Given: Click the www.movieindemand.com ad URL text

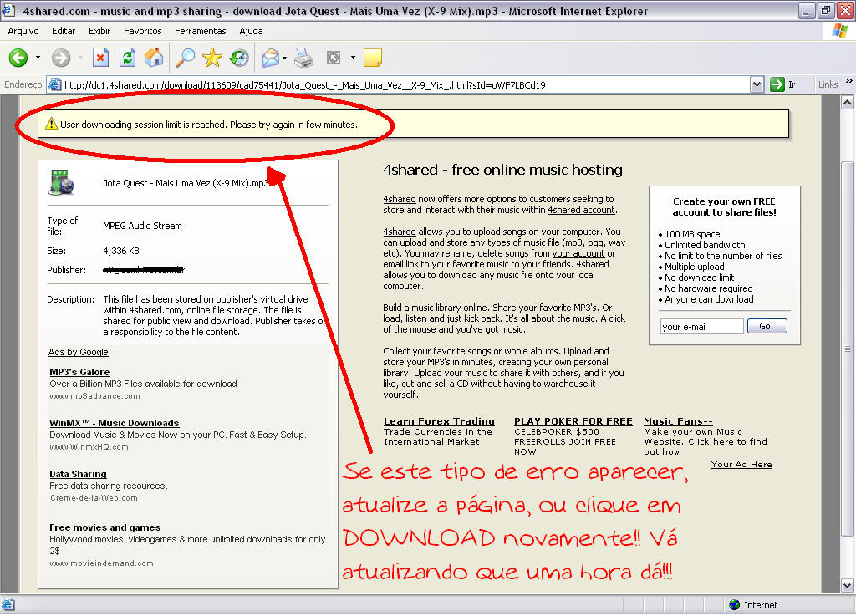Looking at the screenshot, I should 101,563.
